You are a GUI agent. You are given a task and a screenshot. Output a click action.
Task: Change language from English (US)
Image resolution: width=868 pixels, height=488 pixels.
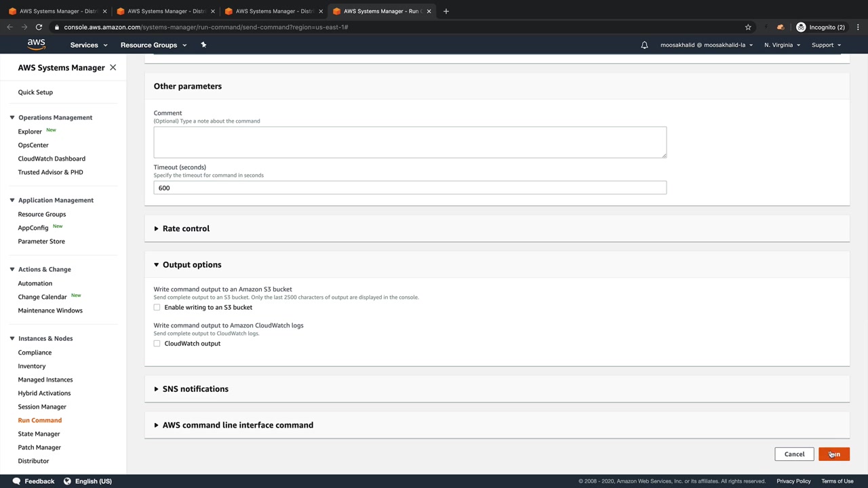[94, 481]
